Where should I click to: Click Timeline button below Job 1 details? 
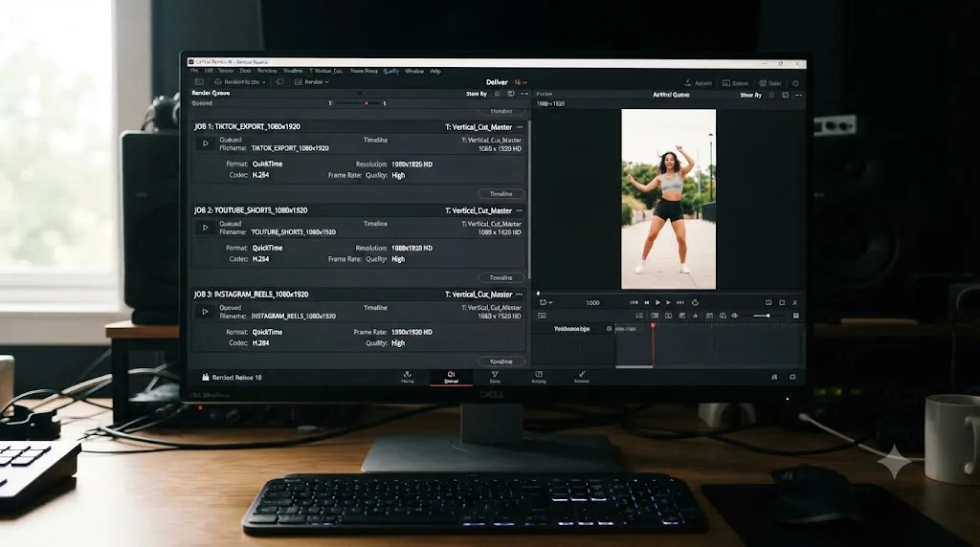coord(501,193)
